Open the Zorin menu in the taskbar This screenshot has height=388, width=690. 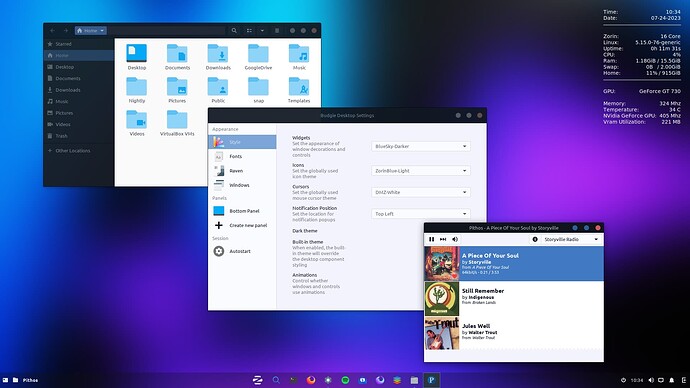click(258, 380)
